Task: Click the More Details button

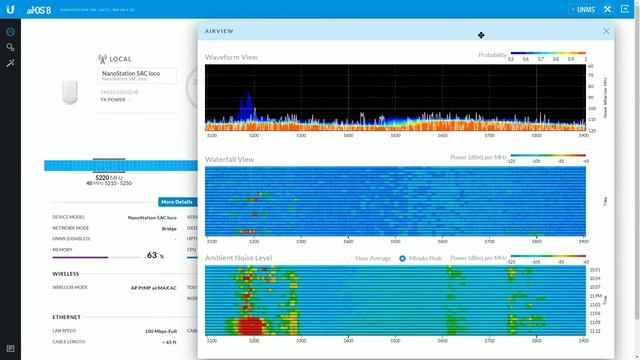Action: point(178,202)
